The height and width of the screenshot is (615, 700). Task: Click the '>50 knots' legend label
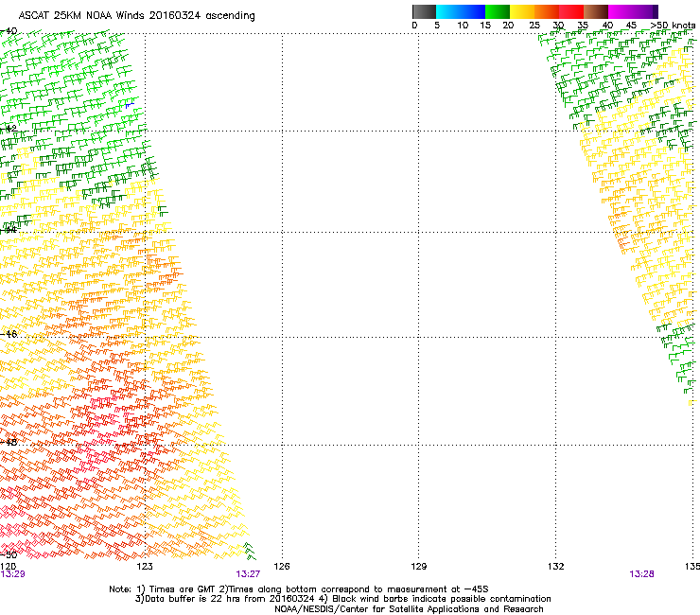(673, 26)
